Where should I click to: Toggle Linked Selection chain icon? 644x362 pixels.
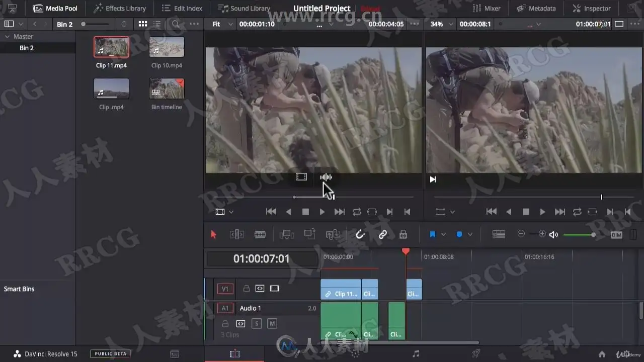click(x=383, y=234)
